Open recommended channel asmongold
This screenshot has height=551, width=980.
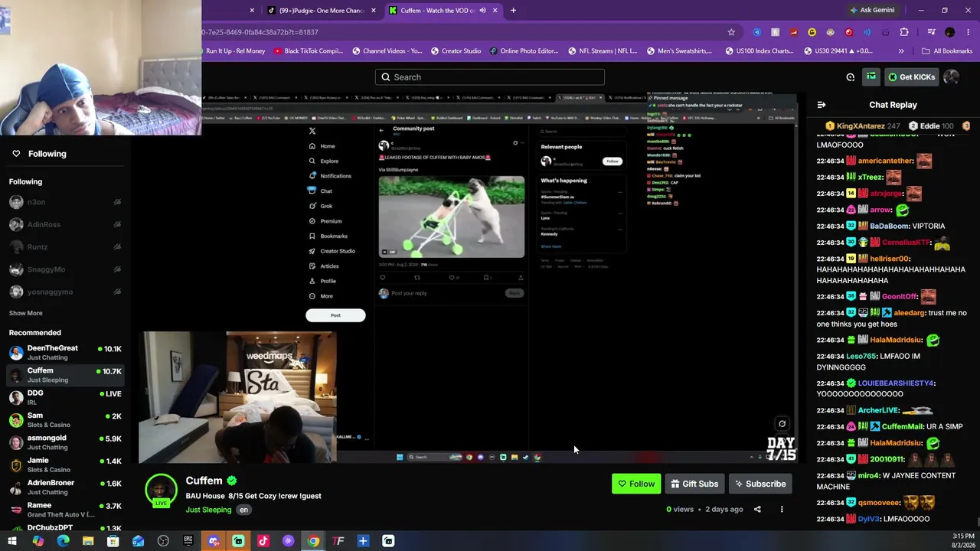point(65,442)
